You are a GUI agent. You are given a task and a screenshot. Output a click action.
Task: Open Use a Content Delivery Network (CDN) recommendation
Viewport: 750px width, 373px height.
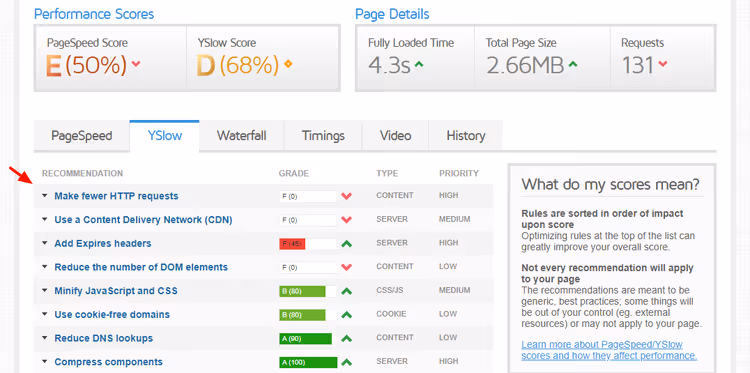143,219
